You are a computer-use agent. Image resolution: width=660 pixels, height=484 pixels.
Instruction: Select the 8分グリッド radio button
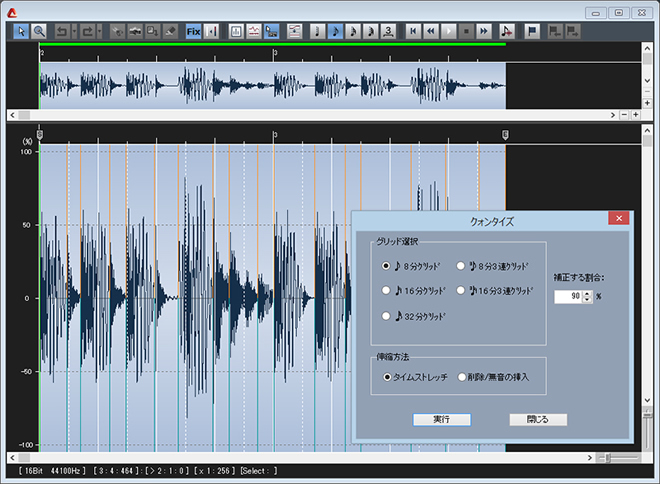click(386, 266)
